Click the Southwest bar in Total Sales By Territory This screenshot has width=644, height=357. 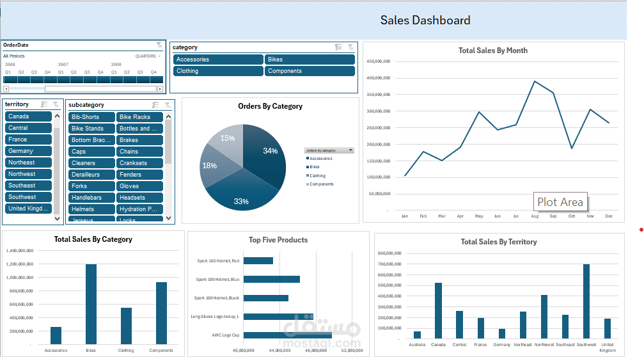[x=586, y=301]
